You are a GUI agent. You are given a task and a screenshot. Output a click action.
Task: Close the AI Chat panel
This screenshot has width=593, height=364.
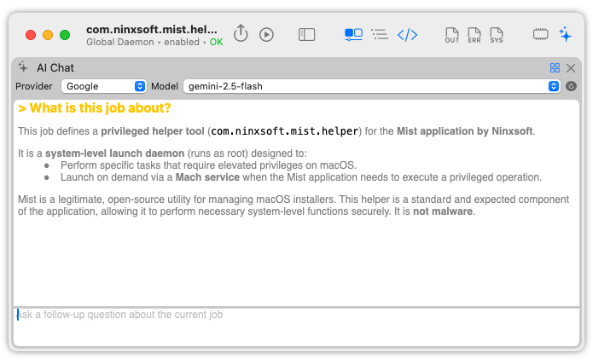[571, 68]
